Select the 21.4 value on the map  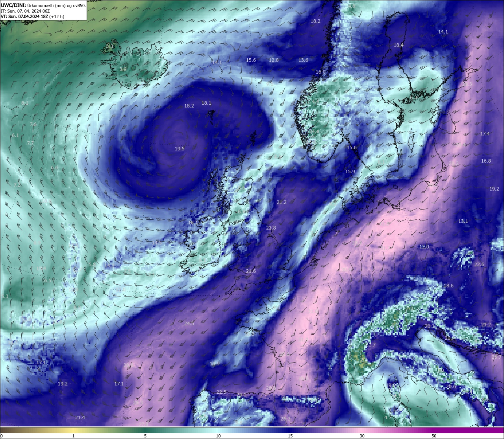80,418
